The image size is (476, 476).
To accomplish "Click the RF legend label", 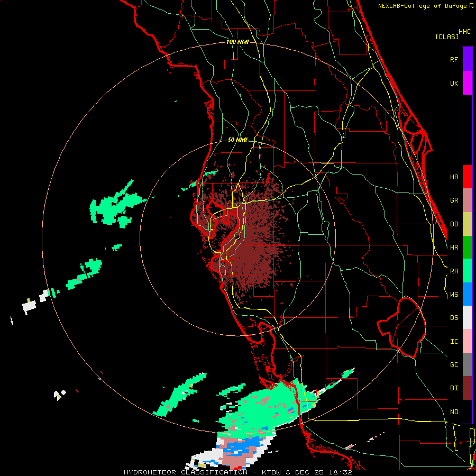I will (x=454, y=59).
